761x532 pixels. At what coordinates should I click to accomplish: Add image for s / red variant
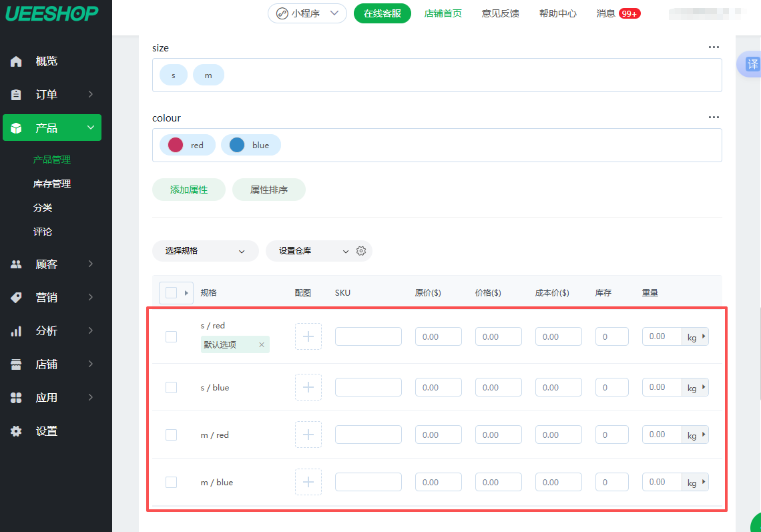coord(308,336)
